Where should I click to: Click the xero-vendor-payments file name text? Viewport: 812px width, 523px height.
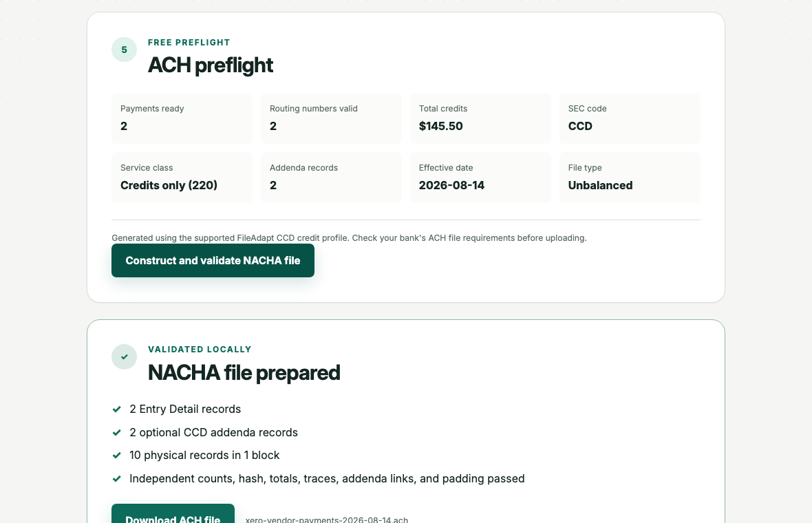pos(327,520)
